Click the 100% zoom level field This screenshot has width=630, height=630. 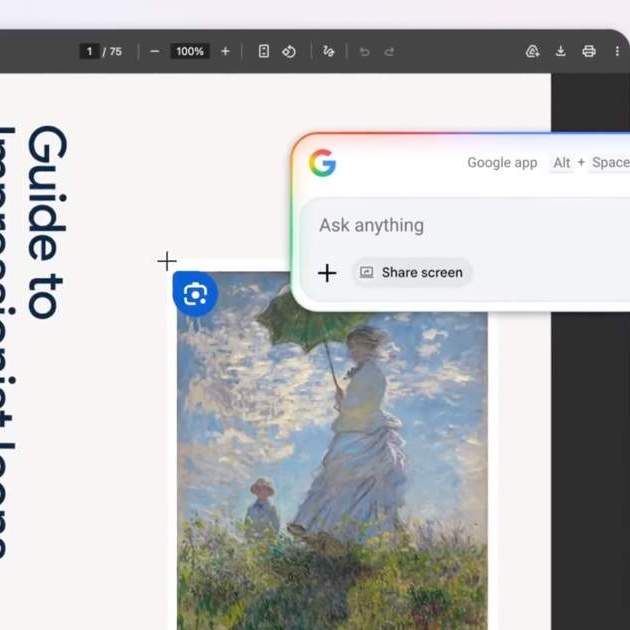coord(189,51)
